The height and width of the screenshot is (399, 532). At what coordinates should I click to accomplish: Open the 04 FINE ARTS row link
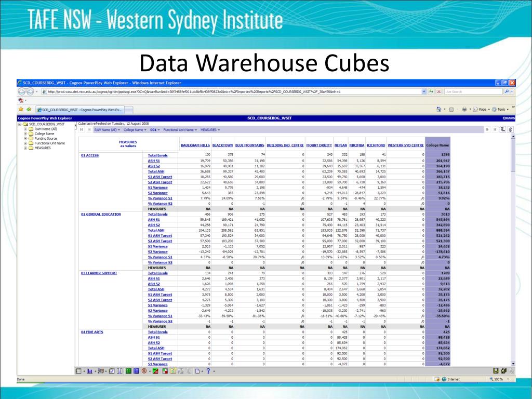(92, 332)
